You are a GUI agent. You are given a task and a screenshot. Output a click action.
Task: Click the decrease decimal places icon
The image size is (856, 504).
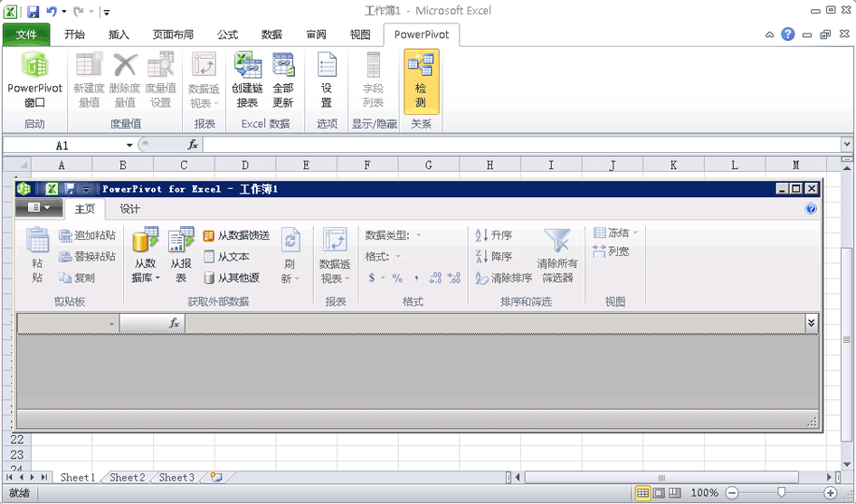(453, 278)
